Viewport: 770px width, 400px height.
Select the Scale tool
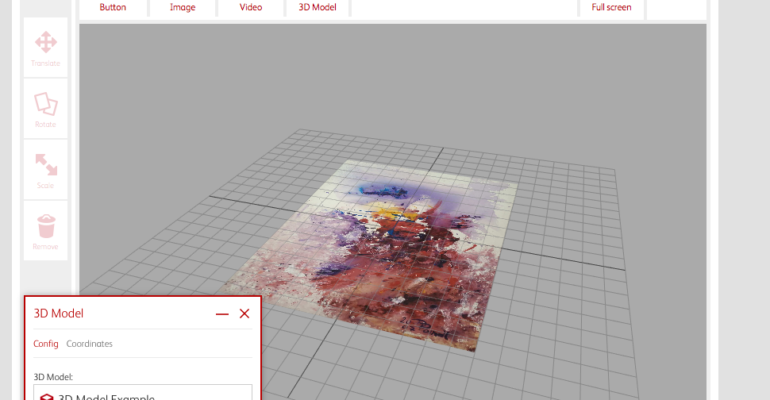click(x=46, y=170)
